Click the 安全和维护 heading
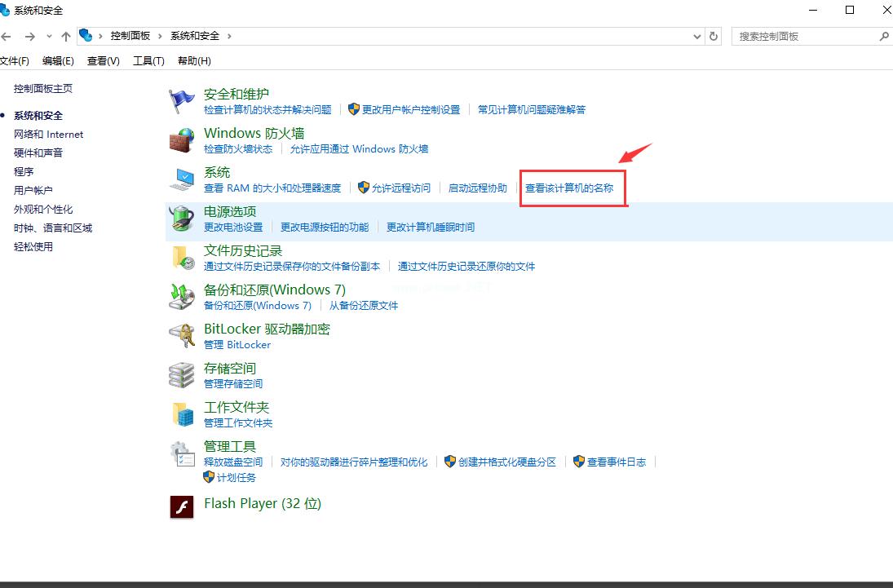This screenshot has height=588, width=893. click(x=237, y=94)
